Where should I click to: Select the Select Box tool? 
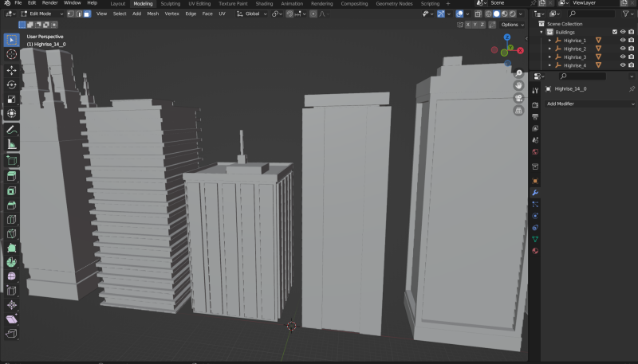pyautogui.click(x=11, y=40)
